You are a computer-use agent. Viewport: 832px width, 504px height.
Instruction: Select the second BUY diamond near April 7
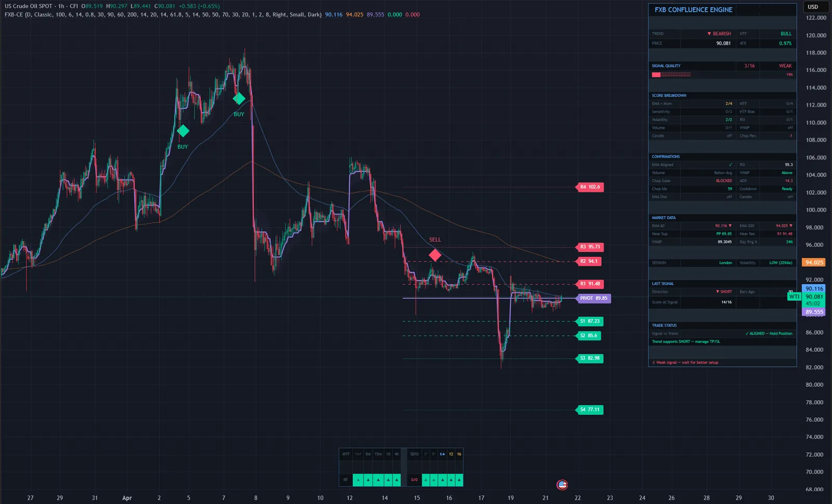click(x=239, y=98)
